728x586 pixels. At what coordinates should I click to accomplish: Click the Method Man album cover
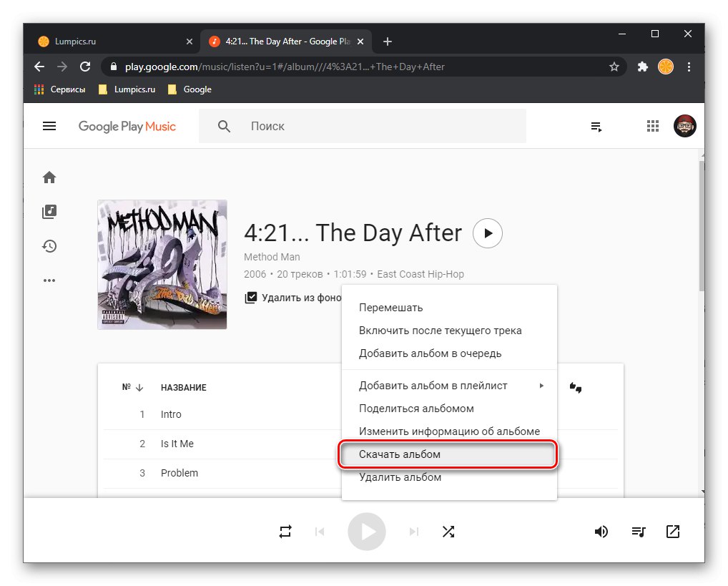pos(162,265)
